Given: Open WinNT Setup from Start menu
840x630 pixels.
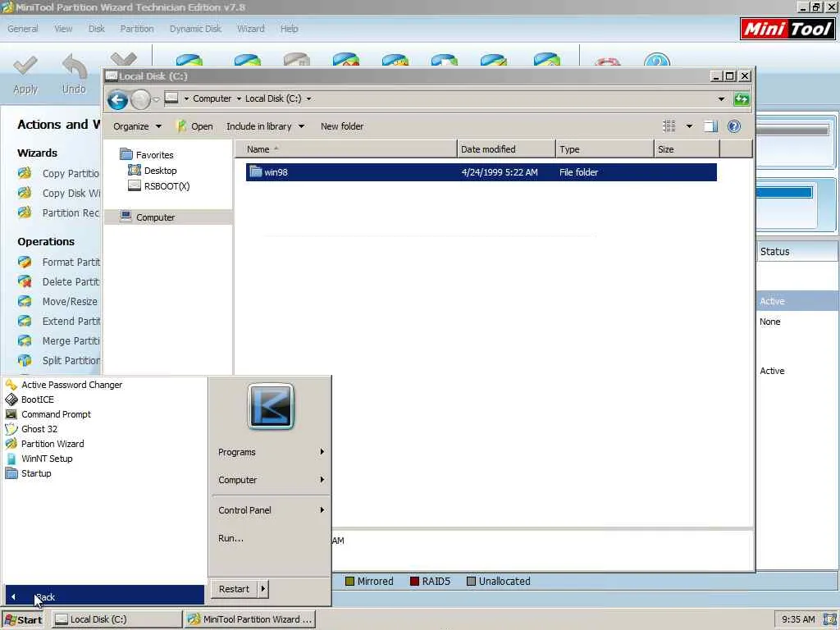Looking at the screenshot, I should point(47,459).
